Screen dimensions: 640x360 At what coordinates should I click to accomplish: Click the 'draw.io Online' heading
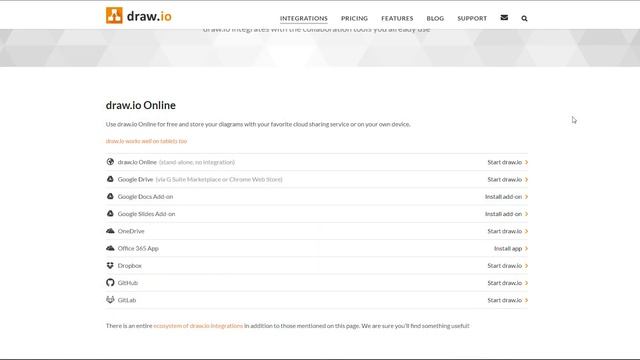[x=140, y=105]
